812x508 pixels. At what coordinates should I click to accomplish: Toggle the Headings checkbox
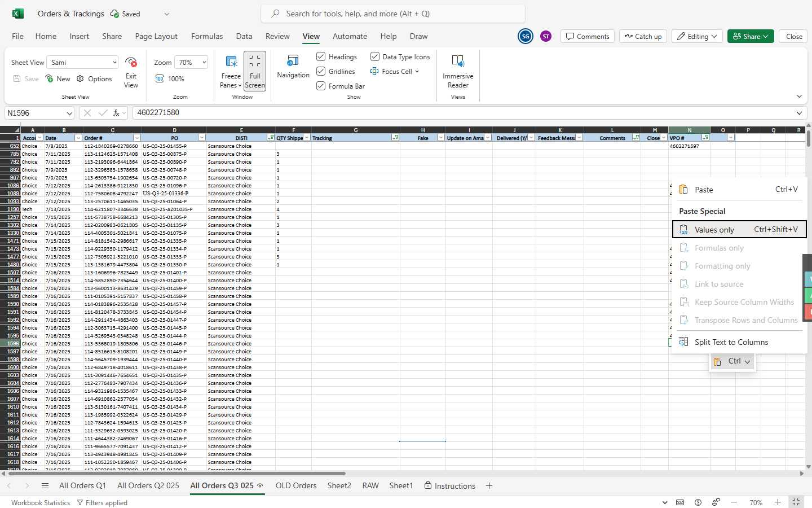(x=321, y=56)
